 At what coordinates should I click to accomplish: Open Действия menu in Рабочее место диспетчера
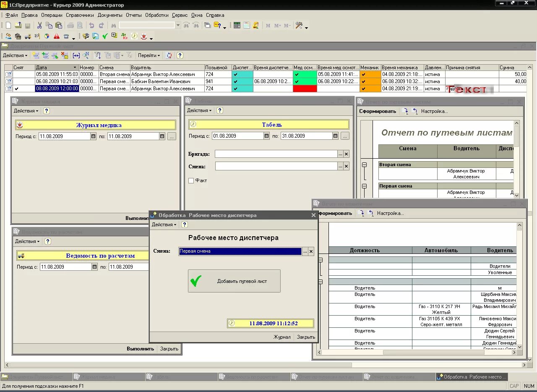pyautogui.click(x=164, y=225)
